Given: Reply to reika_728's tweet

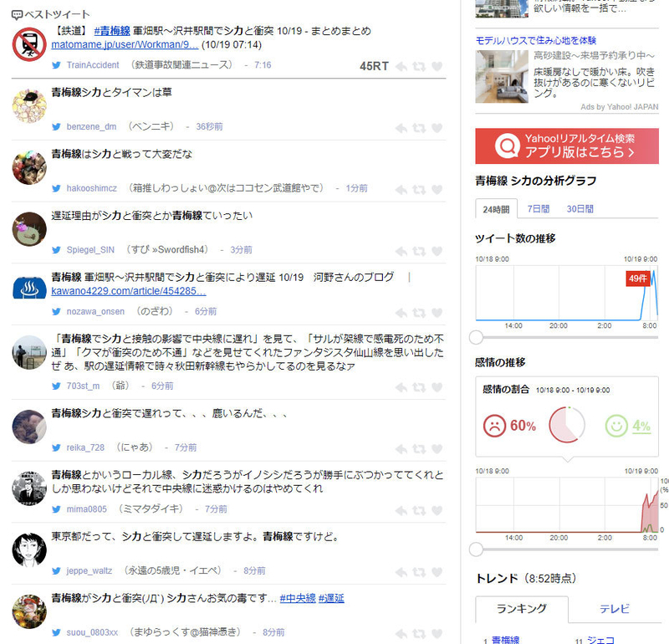Looking at the screenshot, I should pos(401,449).
